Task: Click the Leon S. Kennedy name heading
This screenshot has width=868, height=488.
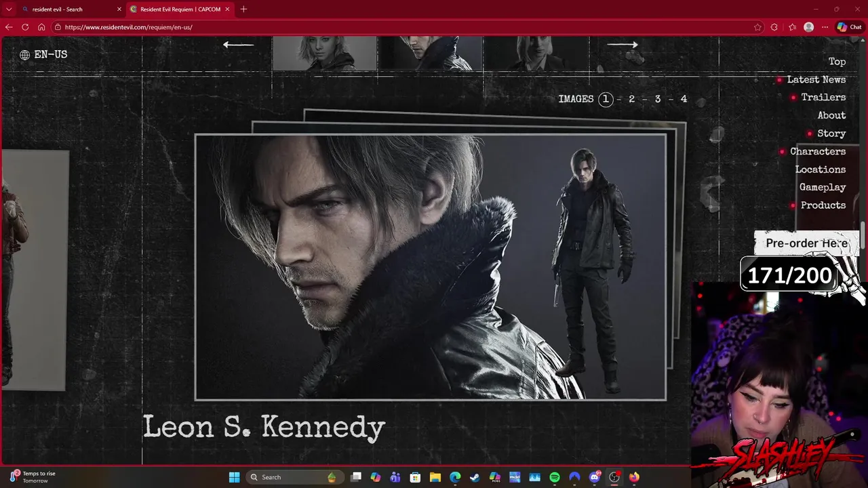Action: pos(264,428)
